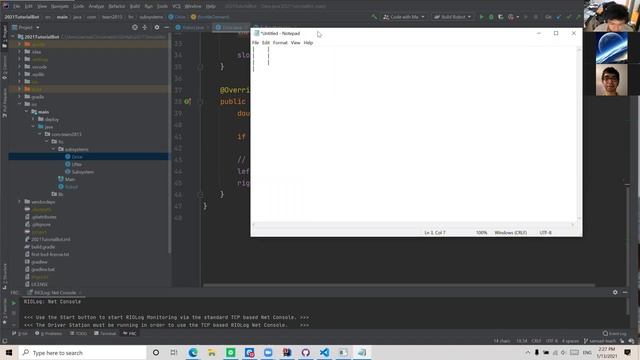This screenshot has width=640, height=360.
Task: Open the Code with Me dropdown
Action: click(404, 17)
